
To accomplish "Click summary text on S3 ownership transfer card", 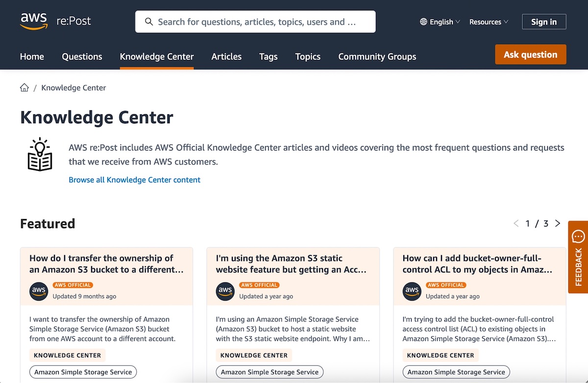I will pos(102,329).
